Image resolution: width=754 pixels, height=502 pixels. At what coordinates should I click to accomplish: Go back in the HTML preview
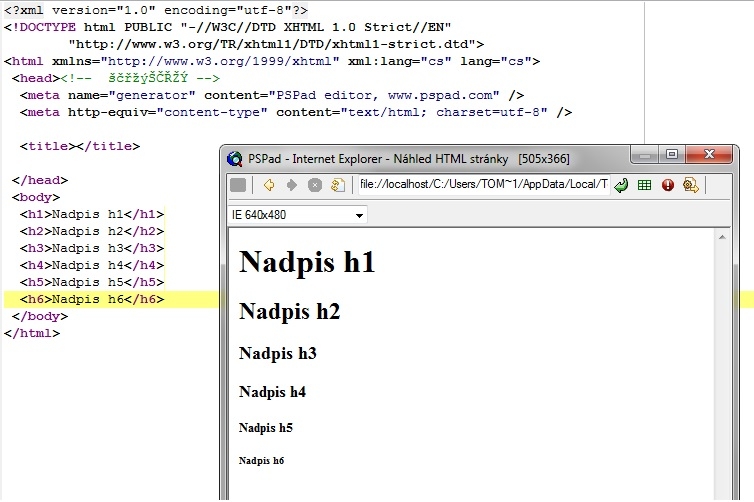269,185
